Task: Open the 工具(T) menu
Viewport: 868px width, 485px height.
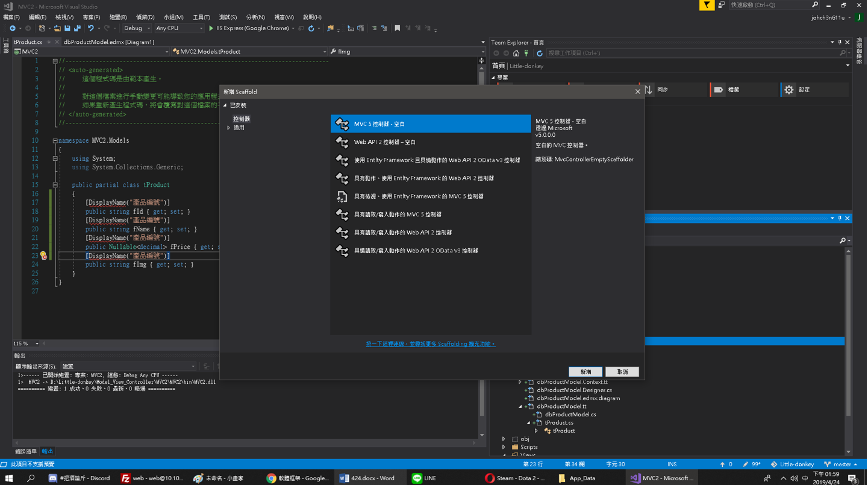Action: [201, 17]
